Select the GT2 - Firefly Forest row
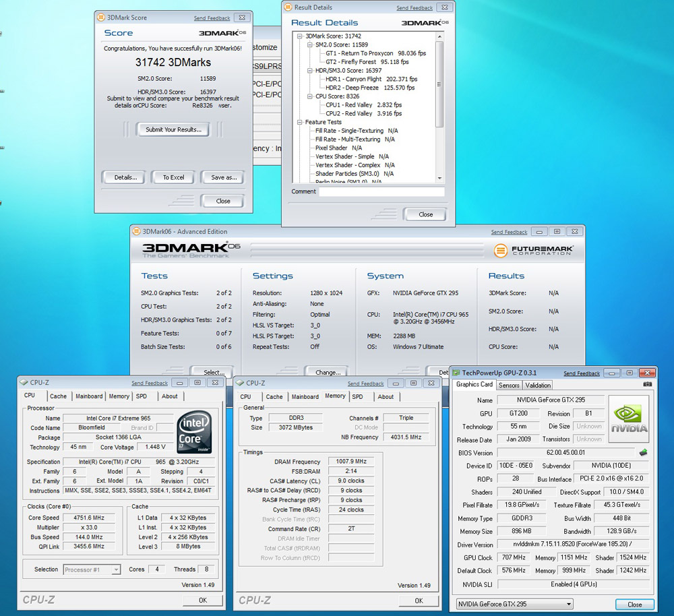 [367, 62]
